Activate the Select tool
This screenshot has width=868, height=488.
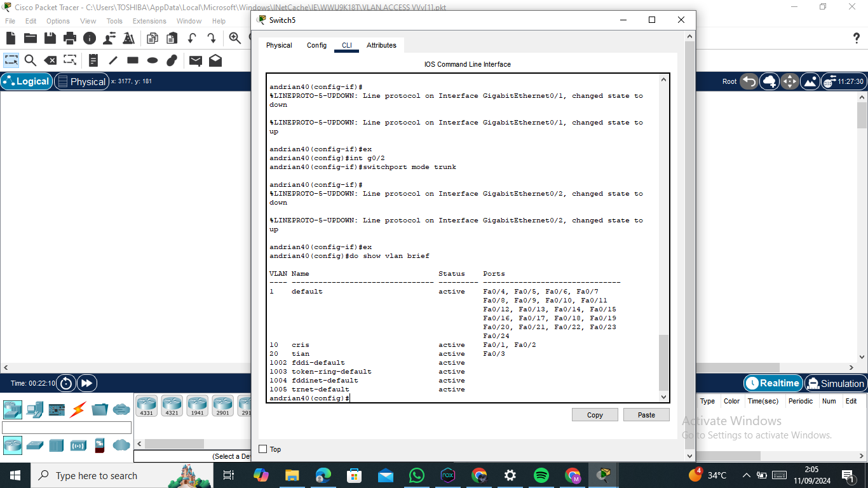point(11,60)
